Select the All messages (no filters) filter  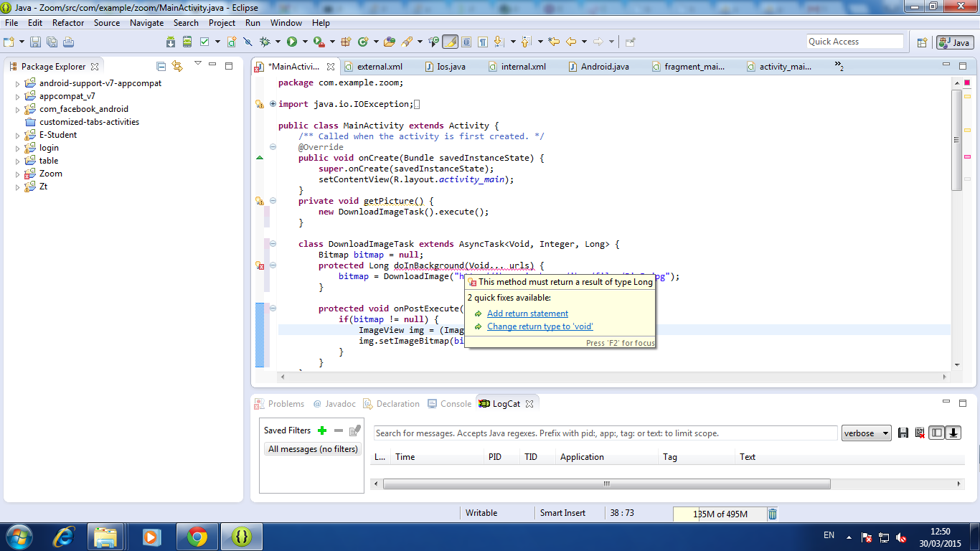click(313, 449)
